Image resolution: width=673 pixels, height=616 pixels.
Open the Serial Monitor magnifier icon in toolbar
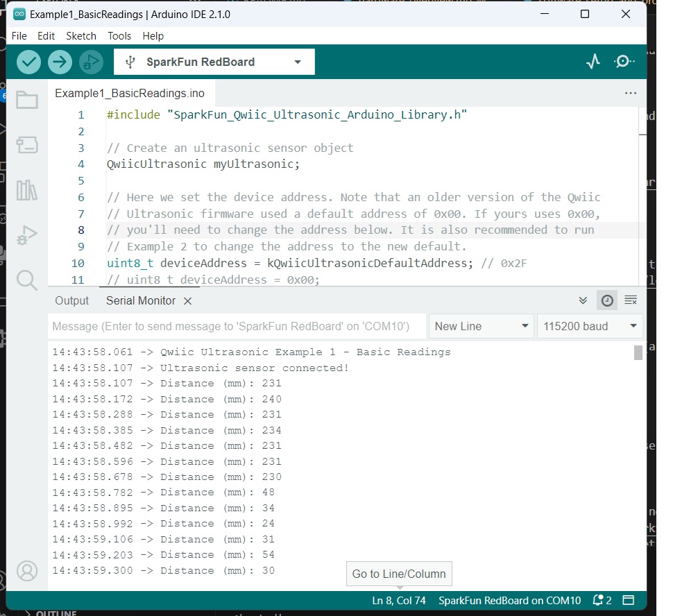(x=624, y=62)
